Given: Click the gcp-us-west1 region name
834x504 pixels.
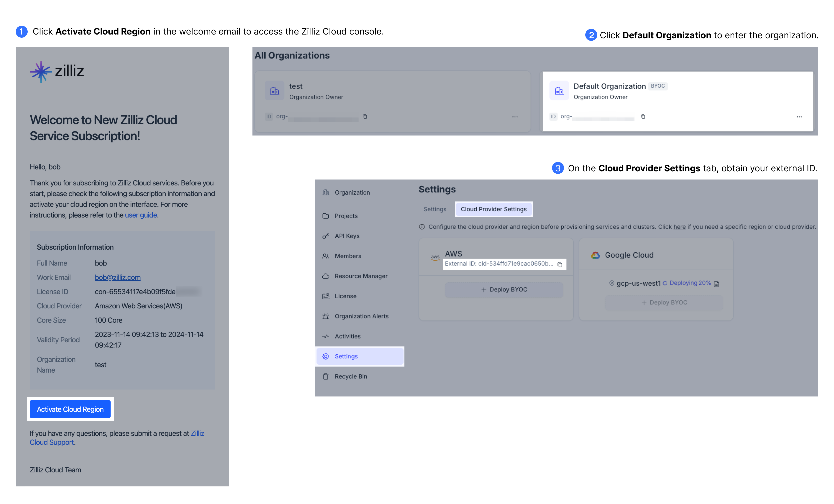Looking at the screenshot, I should pos(638,283).
